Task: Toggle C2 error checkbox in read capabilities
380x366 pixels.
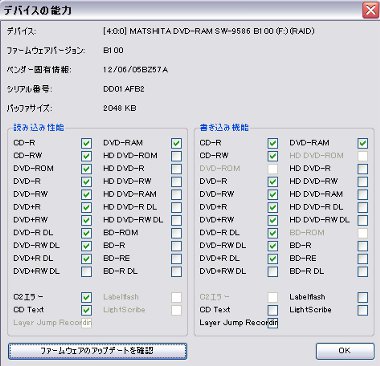Action: point(86,297)
